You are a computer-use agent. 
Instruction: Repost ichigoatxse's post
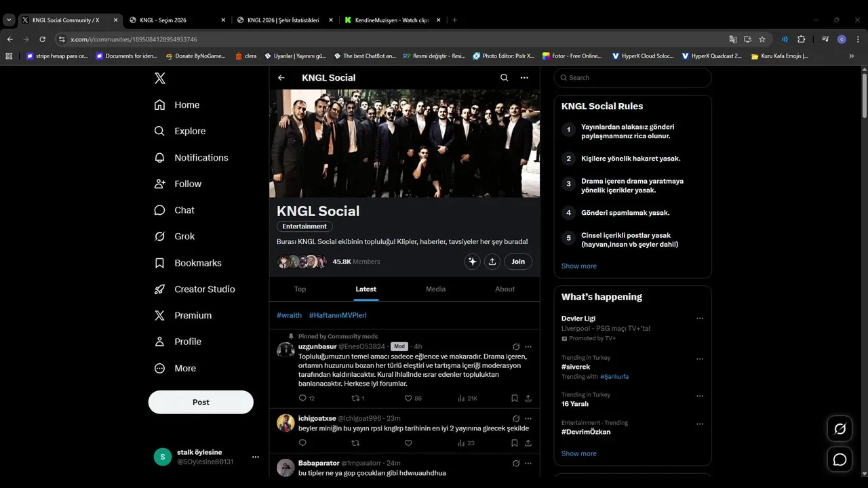[x=355, y=443]
